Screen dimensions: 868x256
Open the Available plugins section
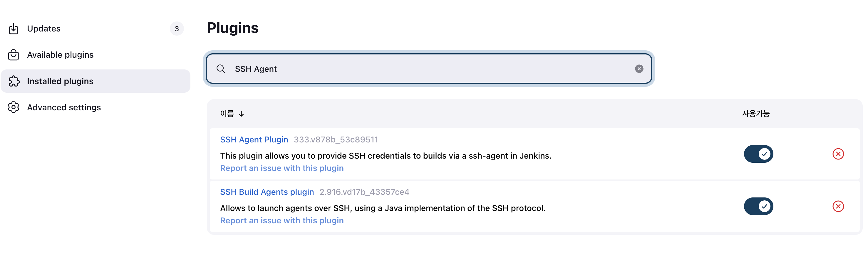point(95,55)
